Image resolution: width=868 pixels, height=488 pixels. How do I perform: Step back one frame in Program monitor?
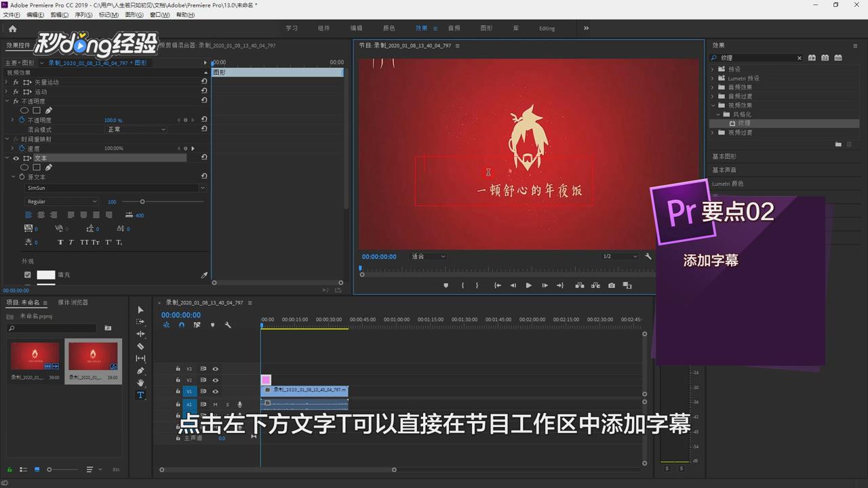coord(513,285)
